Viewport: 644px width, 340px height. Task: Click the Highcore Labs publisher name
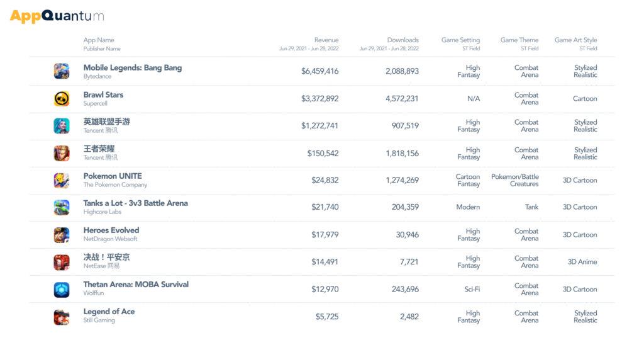(103, 212)
